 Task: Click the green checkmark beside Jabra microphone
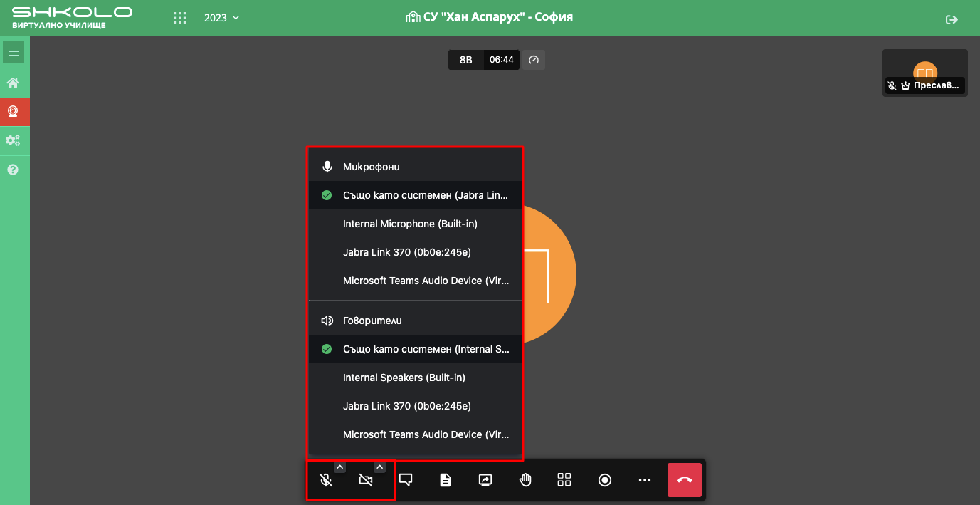tap(327, 195)
